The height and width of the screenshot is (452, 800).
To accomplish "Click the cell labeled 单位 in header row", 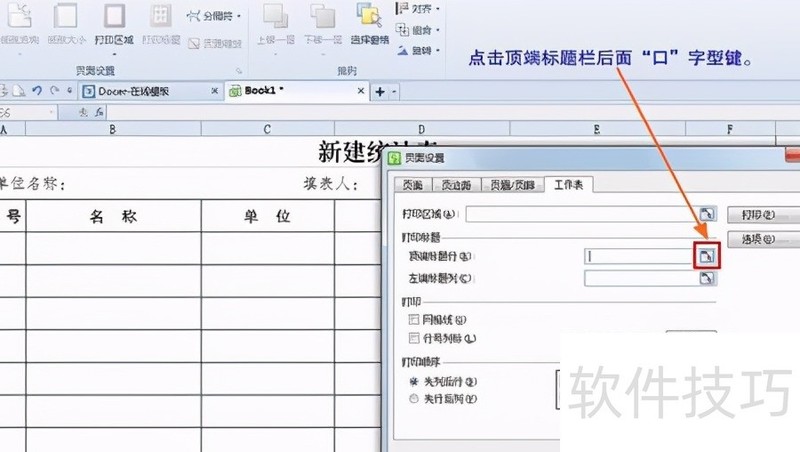I will (x=267, y=216).
